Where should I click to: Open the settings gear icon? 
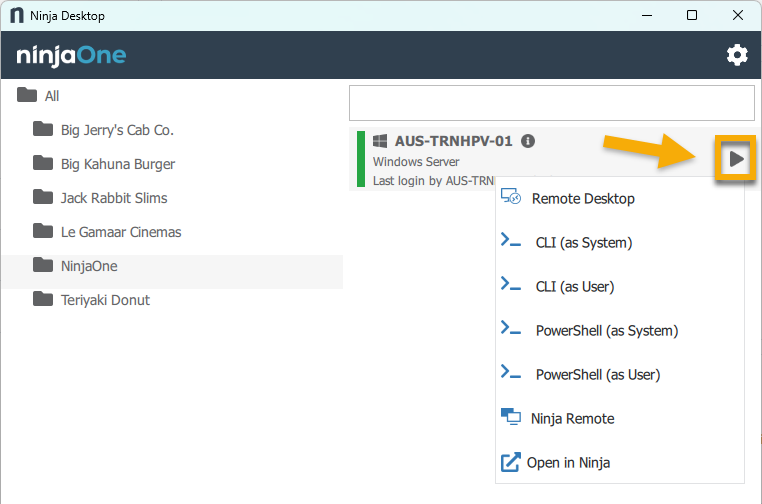[x=737, y=55]
